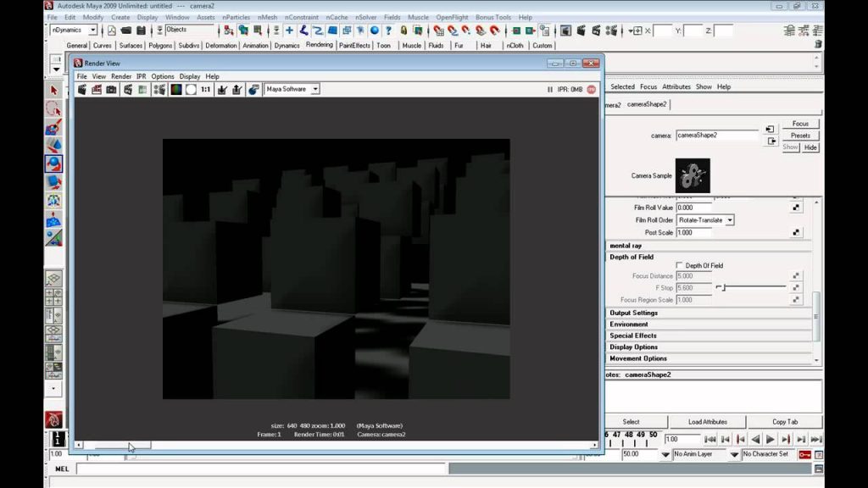Click the Pause IPR tuning icon
The image size is (868, 488).
coord(549,89)
